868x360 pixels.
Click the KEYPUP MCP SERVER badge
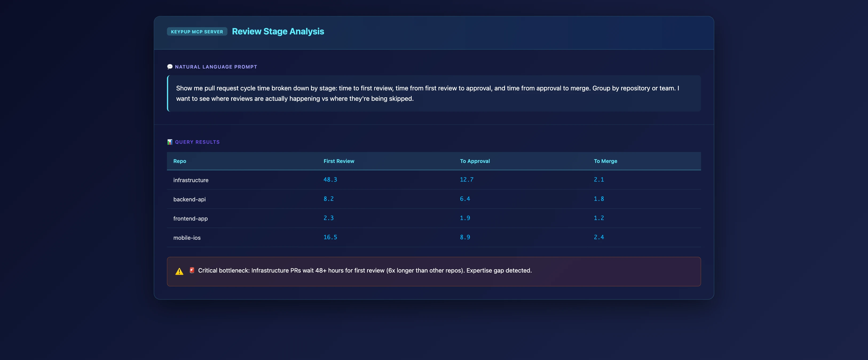197,32
